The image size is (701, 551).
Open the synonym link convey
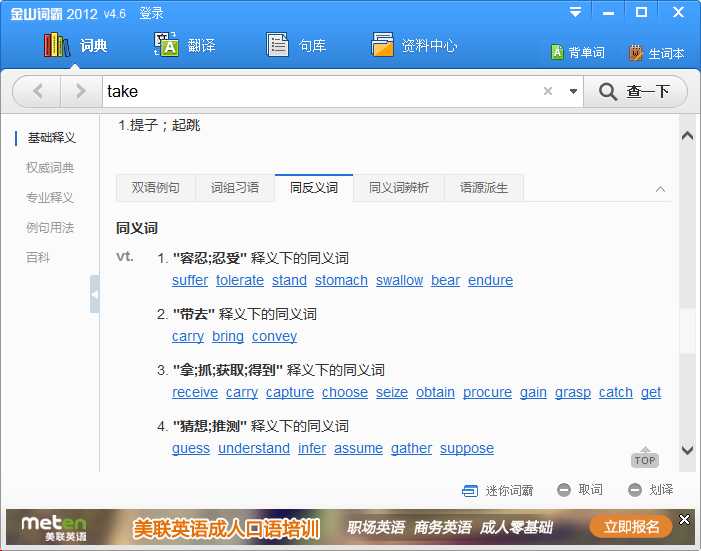pyautogui.click(x=274, y=336)
